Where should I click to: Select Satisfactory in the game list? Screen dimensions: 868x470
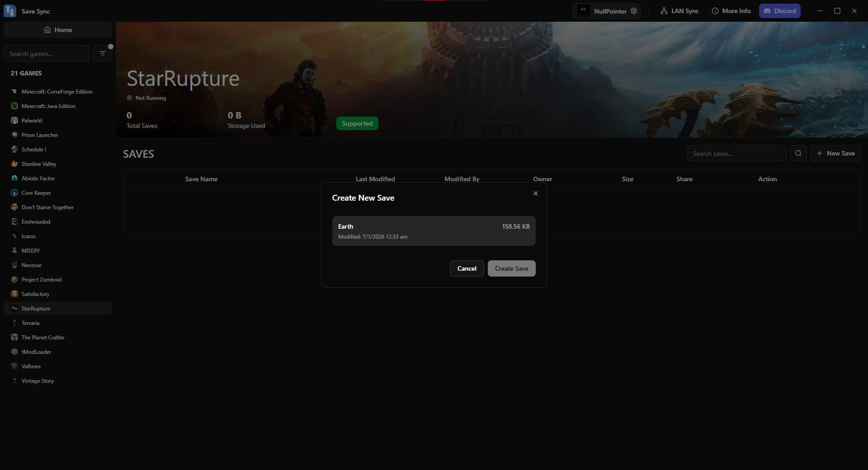tap(58, 294)
